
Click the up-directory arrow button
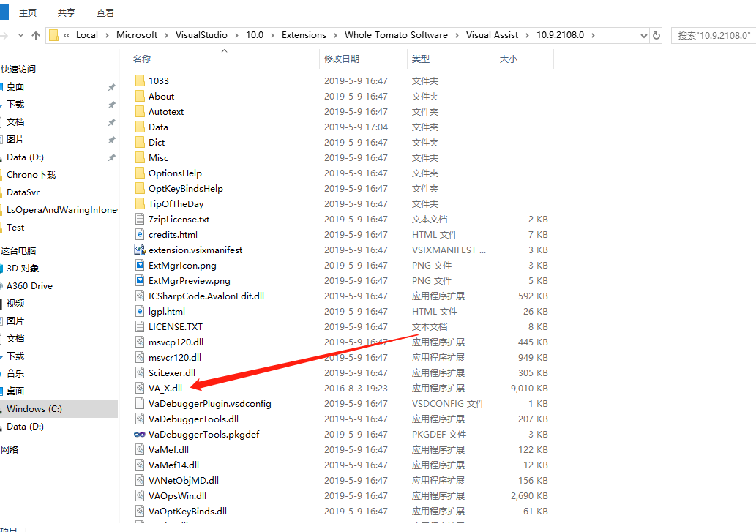point(36,35)
